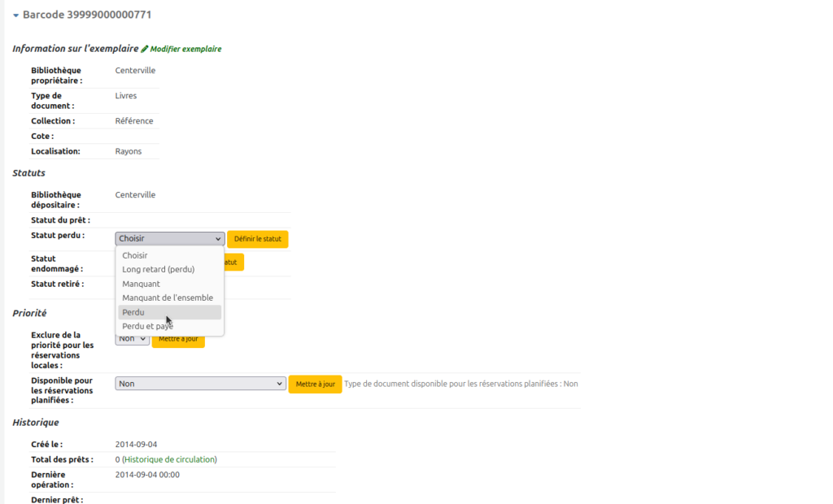Select the Perdu et payé option
Viewport: 833px width, 504px height.
point(148,326)
